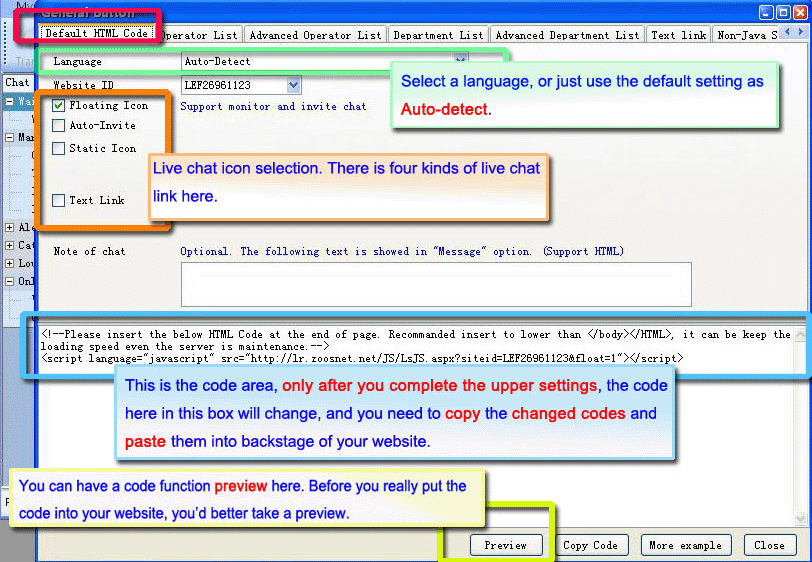Screen dimensions: 812x562
Task: Click the 'Note of chat' label
Action: point(90,251)
